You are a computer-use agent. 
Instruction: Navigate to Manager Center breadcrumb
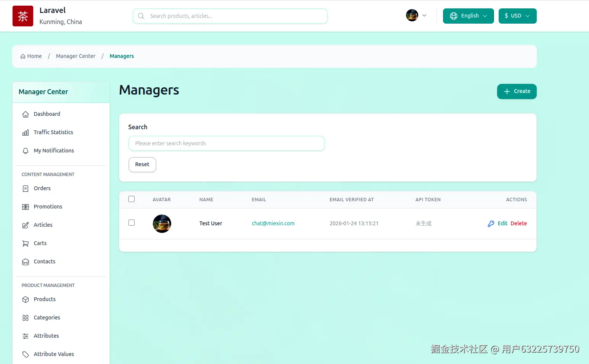[x=75, y=56]
